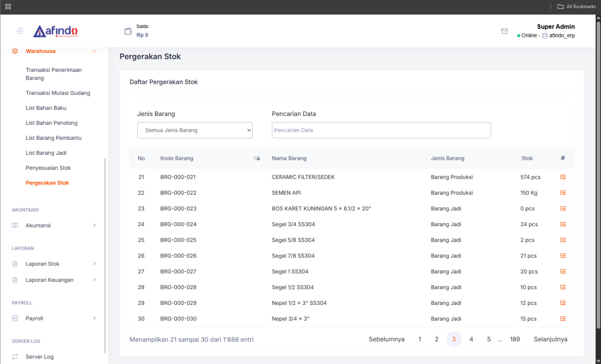Open the Server Log menu item
601x364 pixels.
tap(39, 357)
